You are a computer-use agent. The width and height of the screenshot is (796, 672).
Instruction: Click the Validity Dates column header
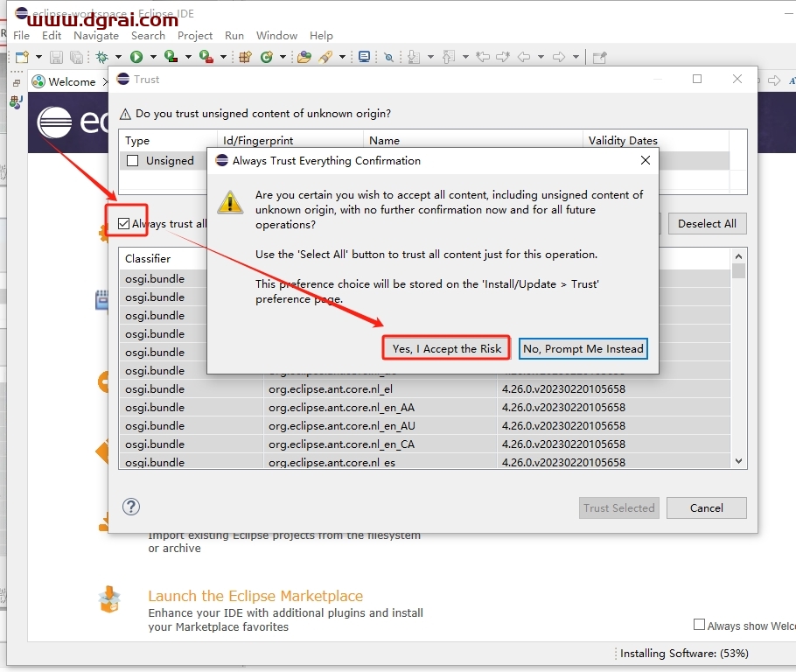655,140
